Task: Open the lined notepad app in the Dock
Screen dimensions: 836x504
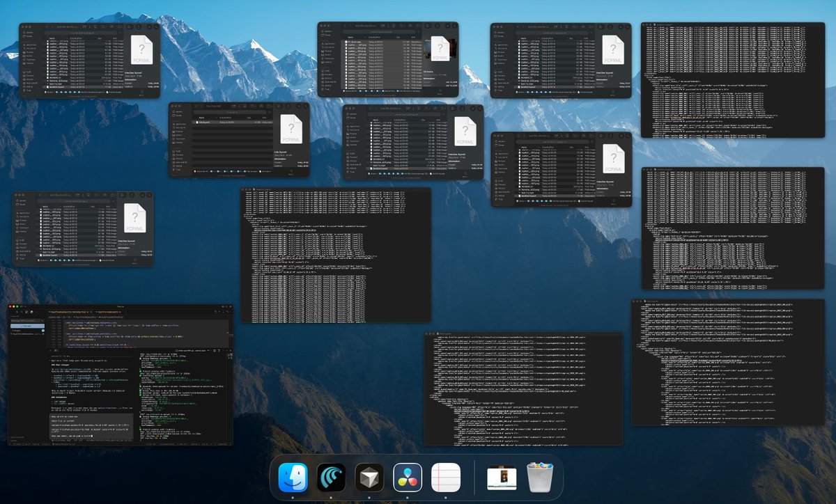Action: click(446, 478)
